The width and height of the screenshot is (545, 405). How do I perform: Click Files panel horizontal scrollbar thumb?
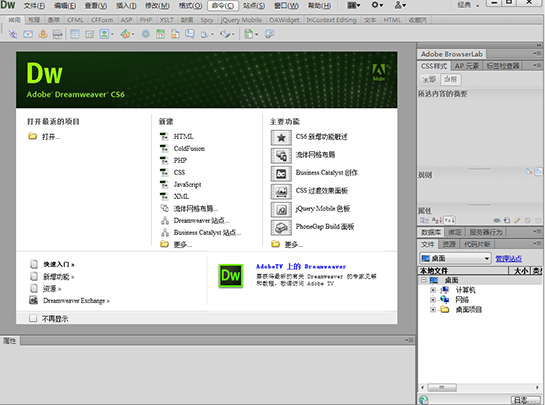pyautogui.click(x=442, y=387)
